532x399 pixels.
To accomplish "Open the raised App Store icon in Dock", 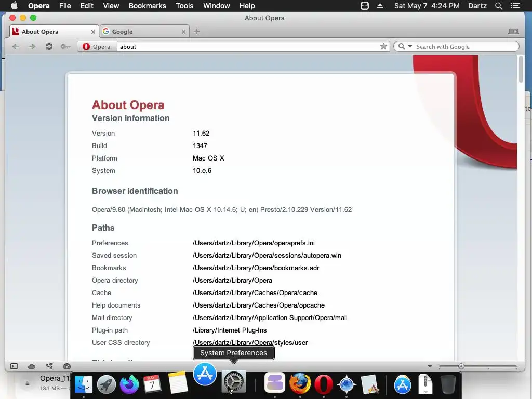I will click(205, 374).
